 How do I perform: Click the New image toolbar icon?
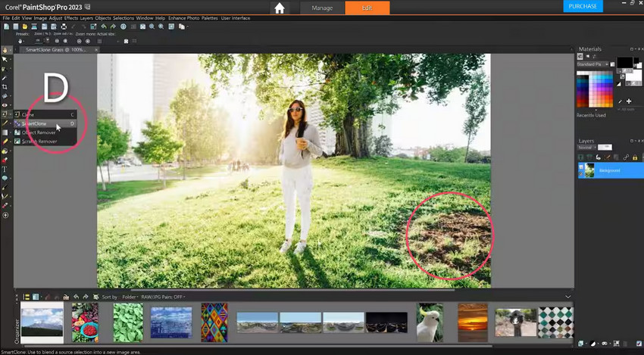point(6,26)
